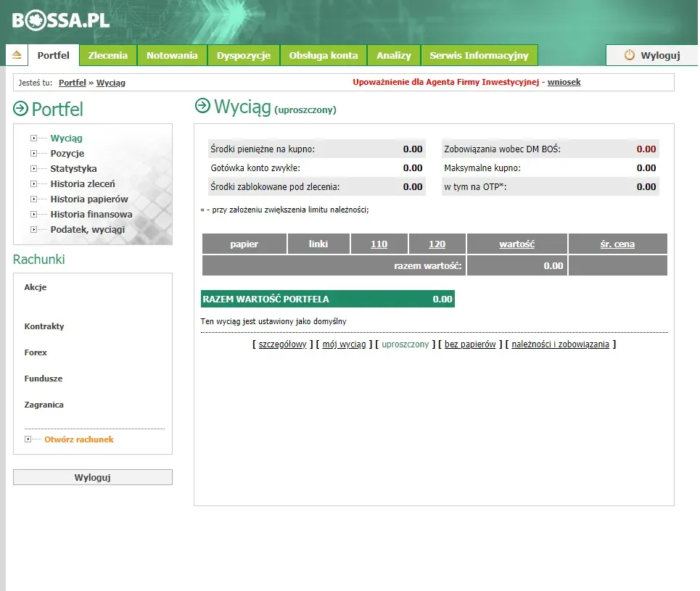
Task: Open the Portfel tab
Action: point(54,55)
